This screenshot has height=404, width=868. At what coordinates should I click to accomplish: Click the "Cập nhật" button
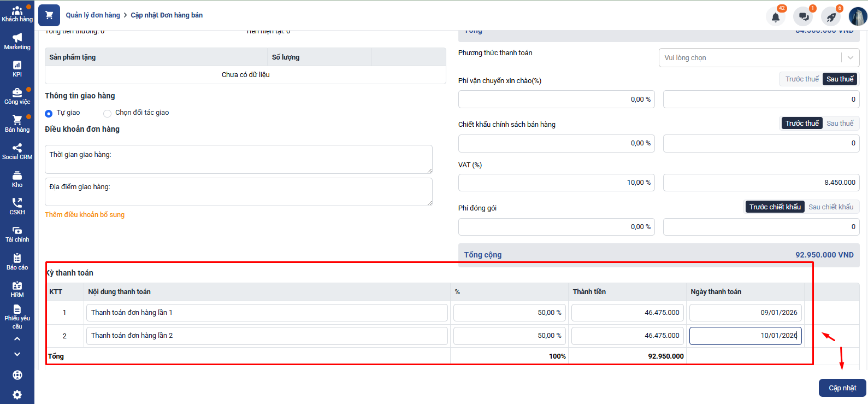click(842, 388)
